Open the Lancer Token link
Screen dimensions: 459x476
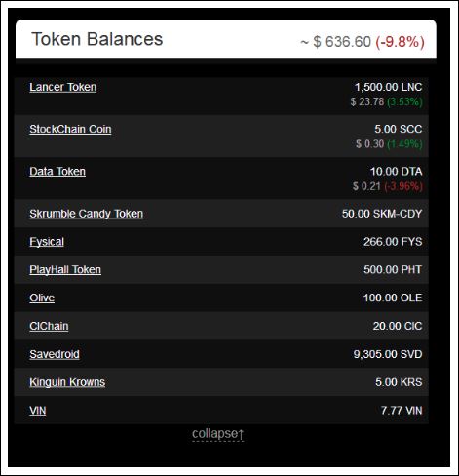(x=63, y=87)
